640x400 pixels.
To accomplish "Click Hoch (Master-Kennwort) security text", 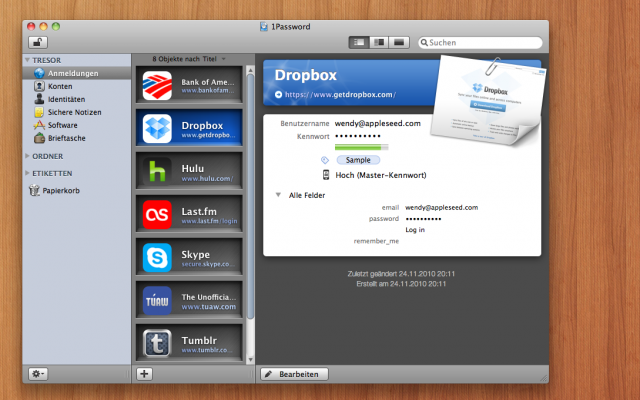I will click(x=381, y=175).
